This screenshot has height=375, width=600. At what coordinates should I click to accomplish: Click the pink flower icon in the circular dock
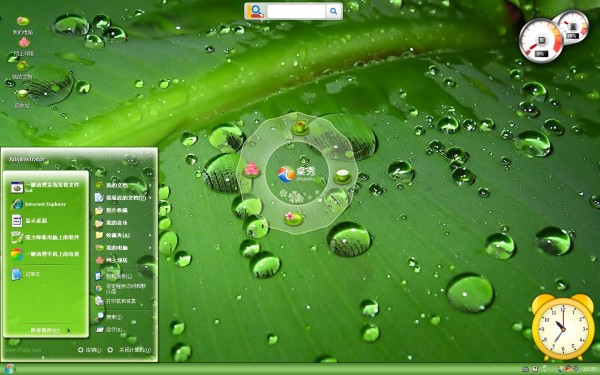(x=251, y=170)
